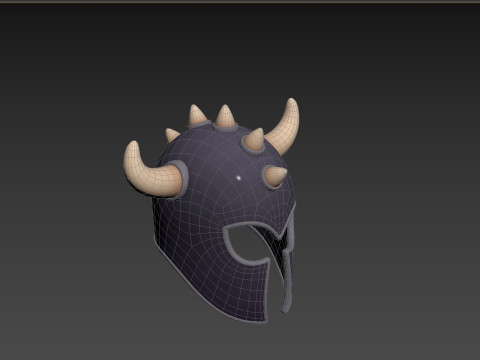Select the right curved horn on helmet
Image resolution: width=480 pixels, height=360 pixels.
(285, 128)
